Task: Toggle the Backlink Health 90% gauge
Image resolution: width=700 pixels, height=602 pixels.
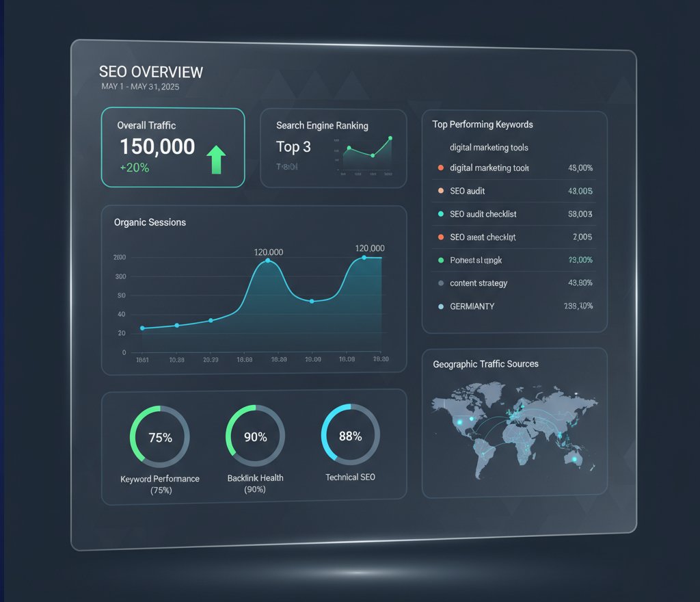Action: [x=254, y=436]
